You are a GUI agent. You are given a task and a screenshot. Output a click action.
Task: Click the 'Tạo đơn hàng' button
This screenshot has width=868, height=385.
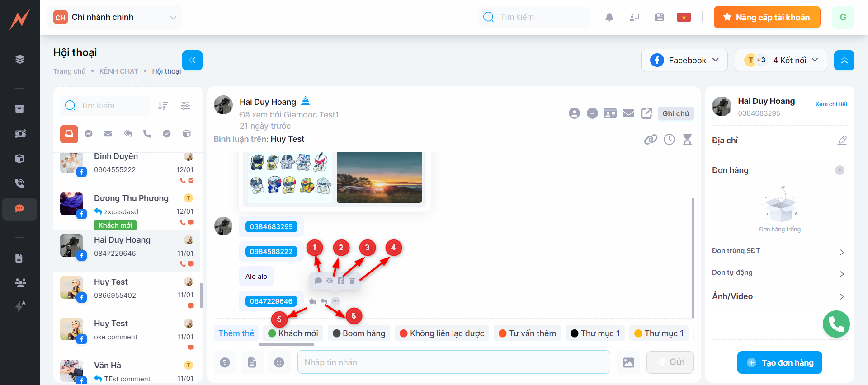(779, 362)
